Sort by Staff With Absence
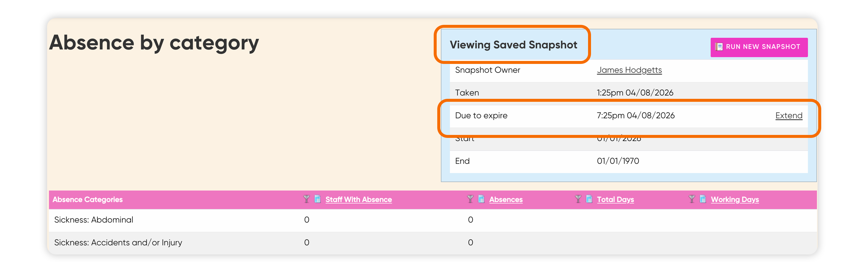This screenshot has height=274, width=868. coord(358,199)
